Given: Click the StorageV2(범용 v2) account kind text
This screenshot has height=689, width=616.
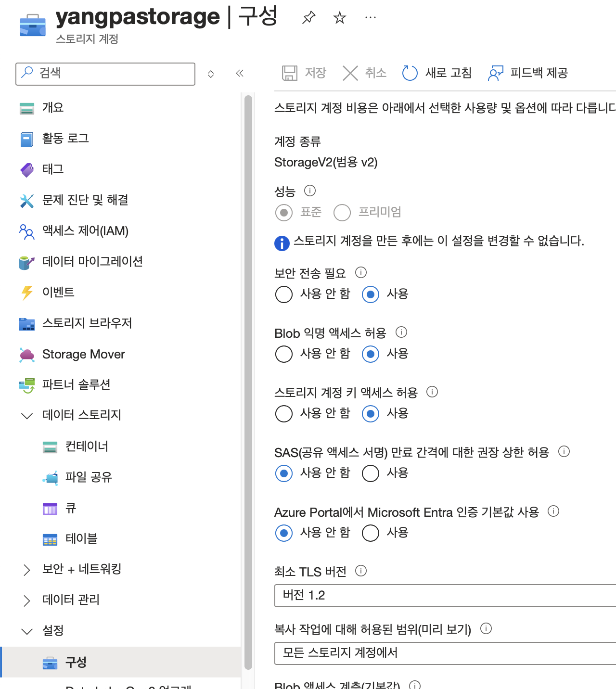Looking at the screenshot, I should pos(326,163).
